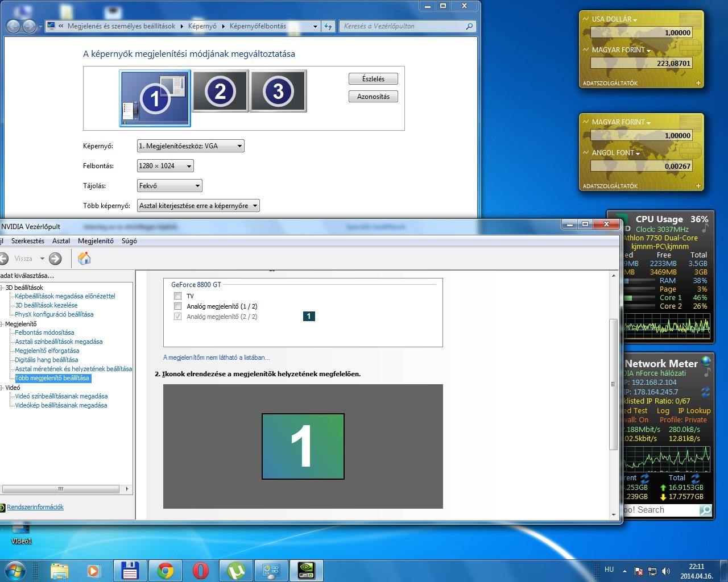Open Google Chrome from the taskbar
Image resolution: width=728 pixels, height=582 pixels.
coord(166,570)
